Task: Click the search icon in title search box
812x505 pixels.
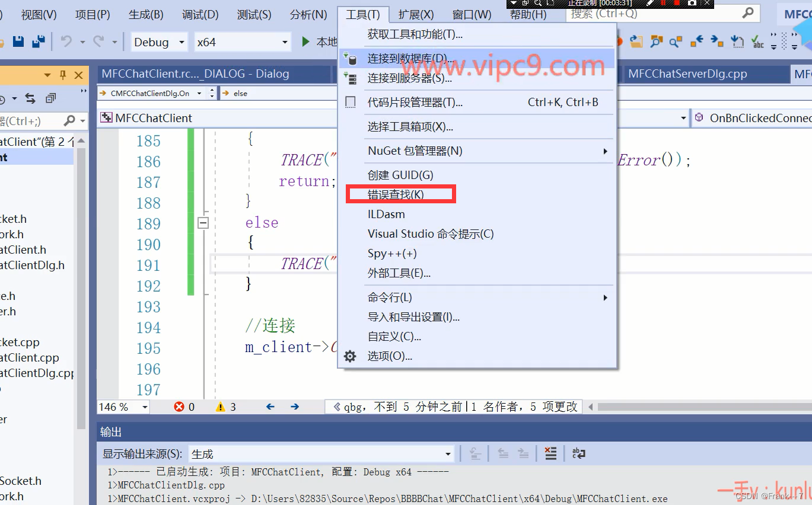Action: point(748,13)
